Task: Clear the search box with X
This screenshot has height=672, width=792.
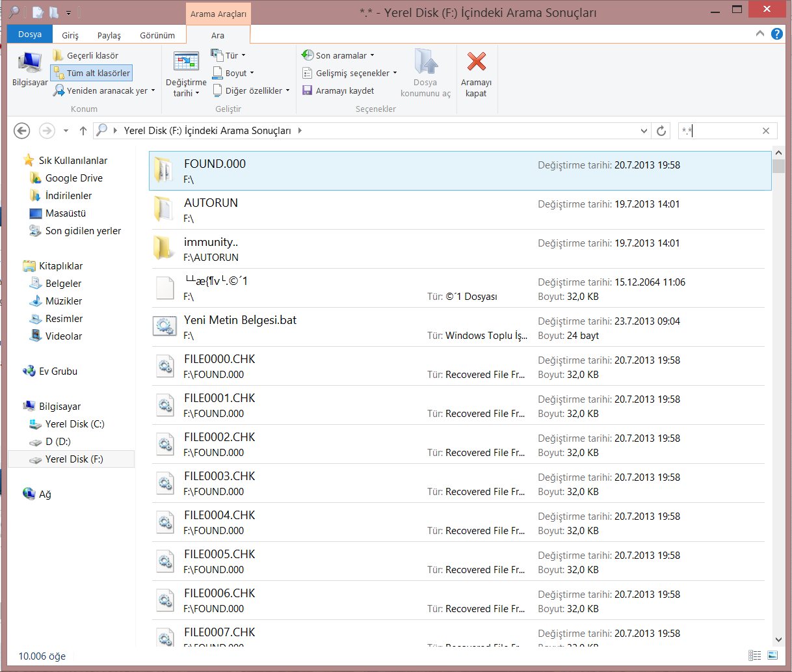Action: pyautogui.click(x=766, y=131)
